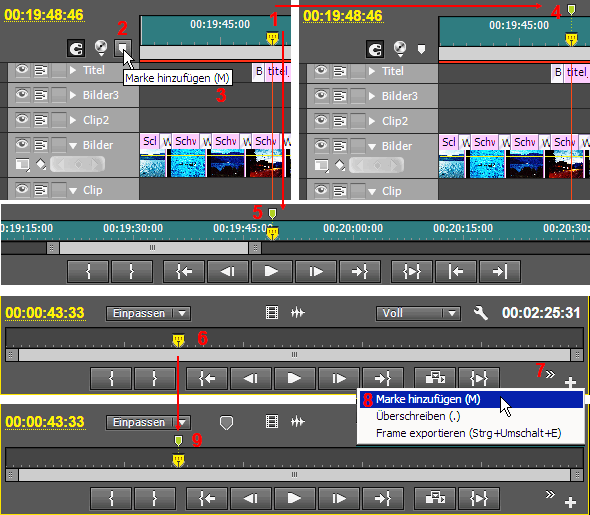
Task: Toggle sync lock on Clip2 track, right timeline
Action: tap(340, 121)
